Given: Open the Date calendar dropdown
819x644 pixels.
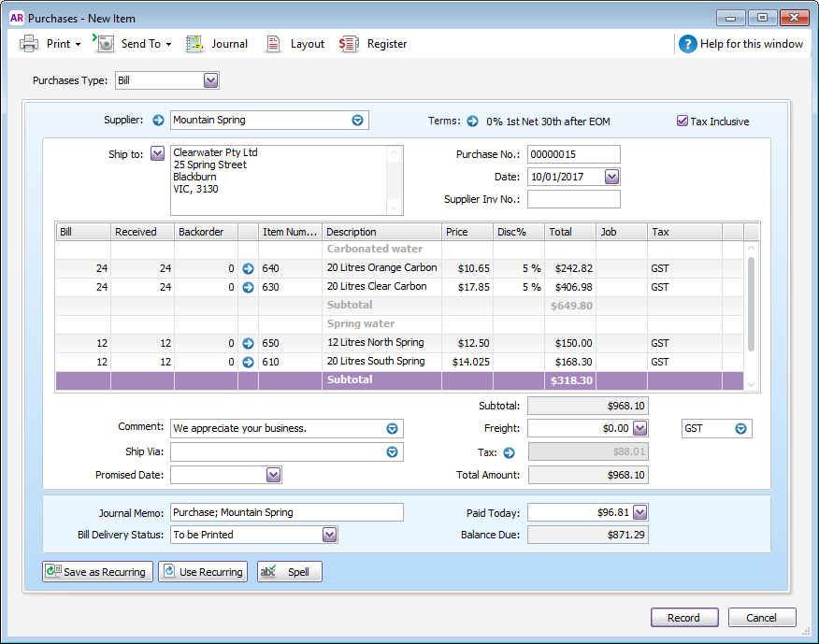Looking at the screenshot, I should [611, 177].
